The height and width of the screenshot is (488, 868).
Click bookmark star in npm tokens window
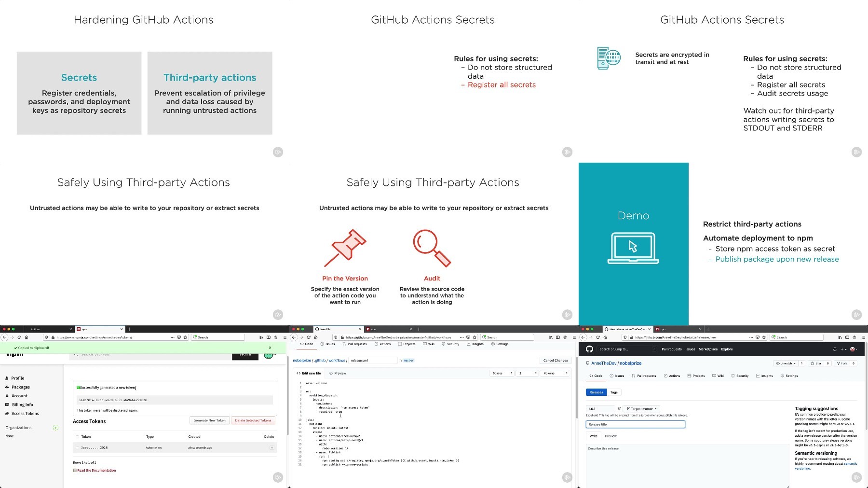point(185,337)
